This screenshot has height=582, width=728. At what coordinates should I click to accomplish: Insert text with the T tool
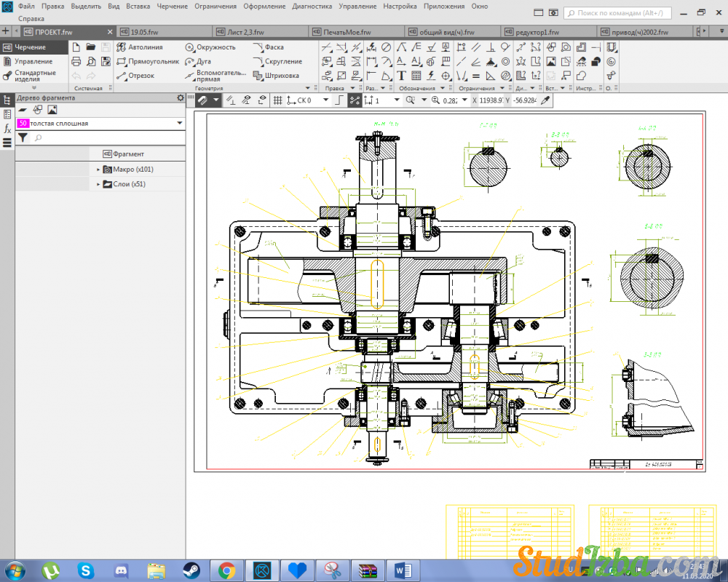click(x=401, y=76)
